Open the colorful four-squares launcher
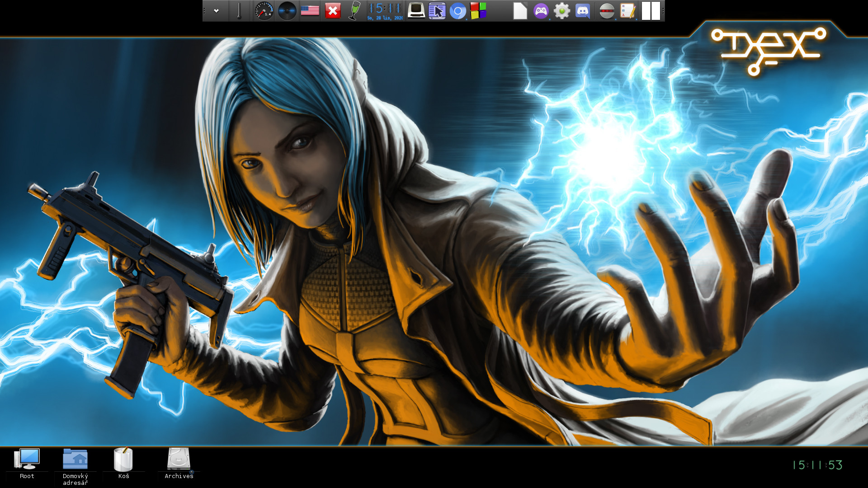This screenshot has height=488, width=868. (478, 11)
